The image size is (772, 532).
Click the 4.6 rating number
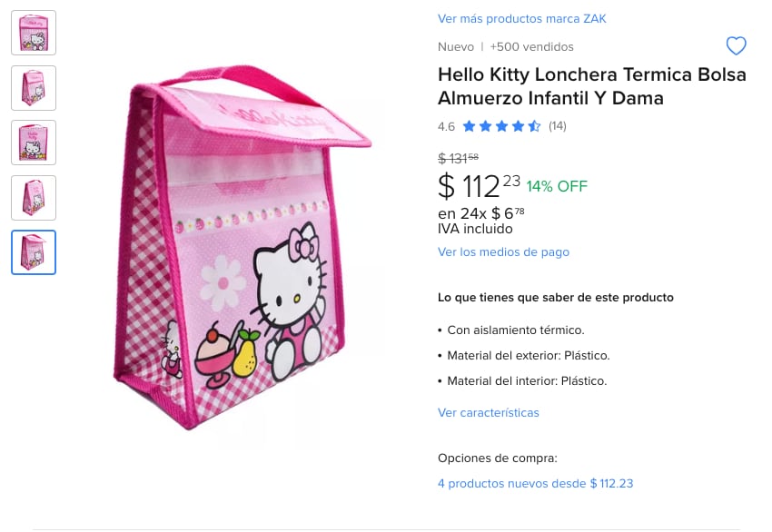coord(446,126)
